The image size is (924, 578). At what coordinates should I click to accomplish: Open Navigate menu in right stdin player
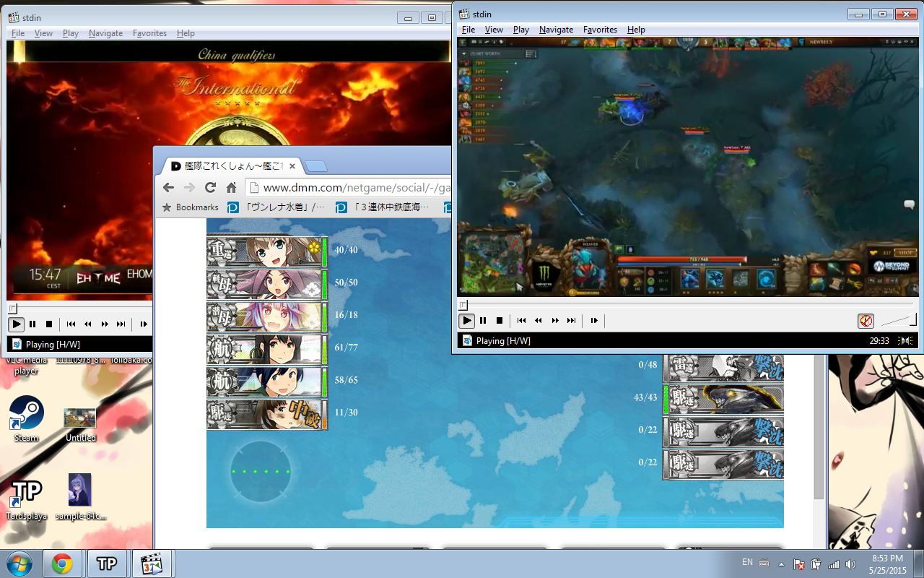tap(556, 30)
